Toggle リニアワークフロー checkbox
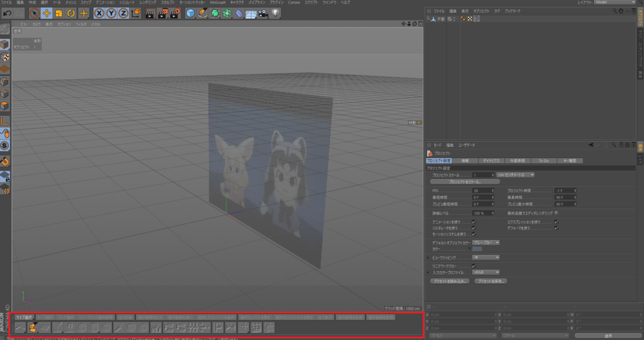The width and height of the screenshot is (644, 340). [x=474, y=266]
